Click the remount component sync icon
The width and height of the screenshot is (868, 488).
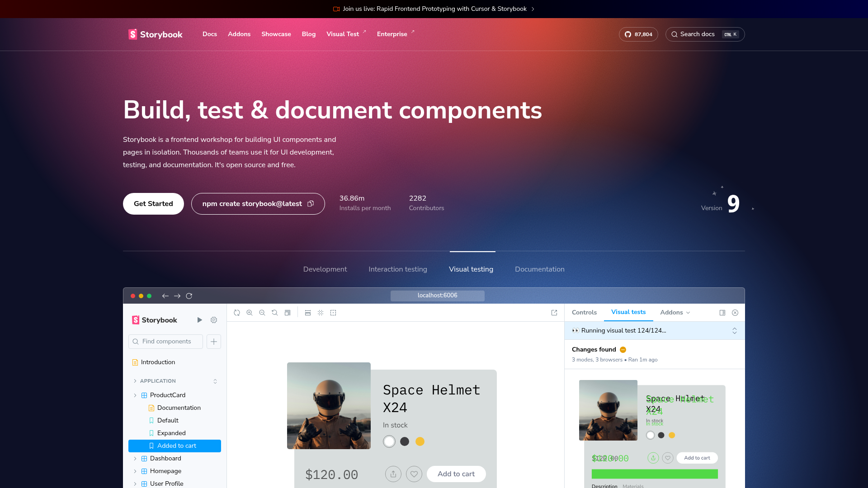pos(237,313)
